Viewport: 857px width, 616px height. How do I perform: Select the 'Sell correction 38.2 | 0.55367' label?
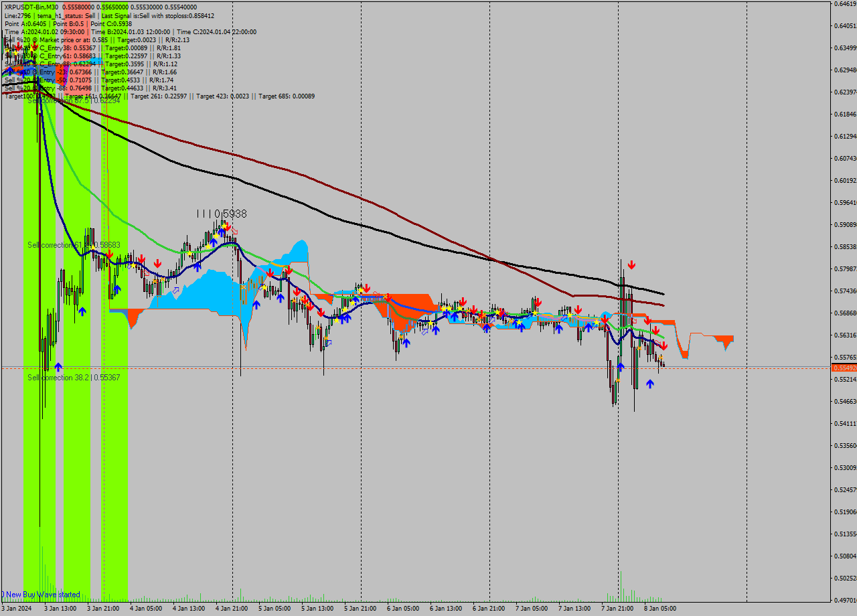pos(74,378)
